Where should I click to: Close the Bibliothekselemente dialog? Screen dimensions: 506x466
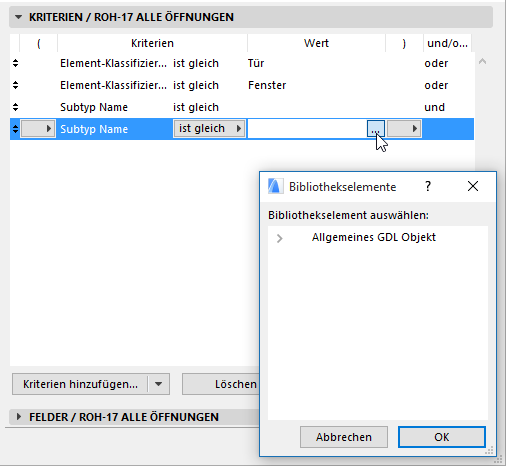click(x=473, y=186)
